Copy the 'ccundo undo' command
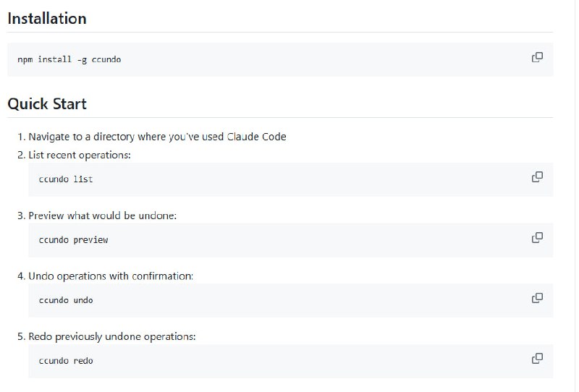 coord(537,298)
